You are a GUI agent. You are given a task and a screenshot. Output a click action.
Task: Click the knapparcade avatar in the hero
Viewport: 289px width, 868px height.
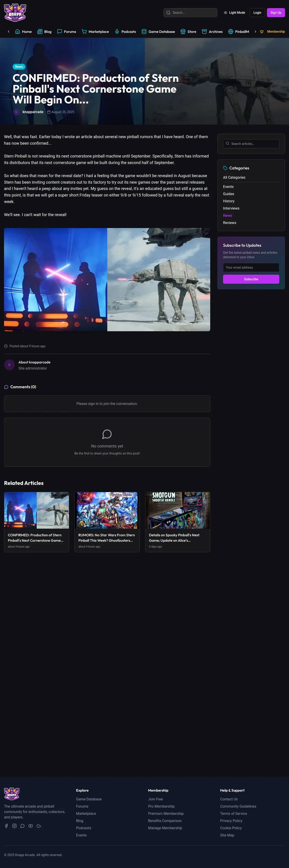pyautogui.click(x=16, y=112)
